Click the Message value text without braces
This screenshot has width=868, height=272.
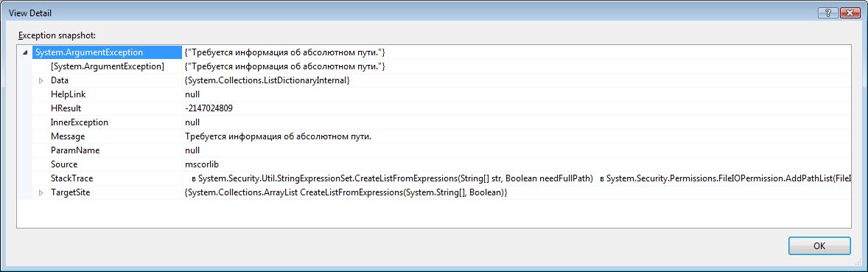[278, 136]
